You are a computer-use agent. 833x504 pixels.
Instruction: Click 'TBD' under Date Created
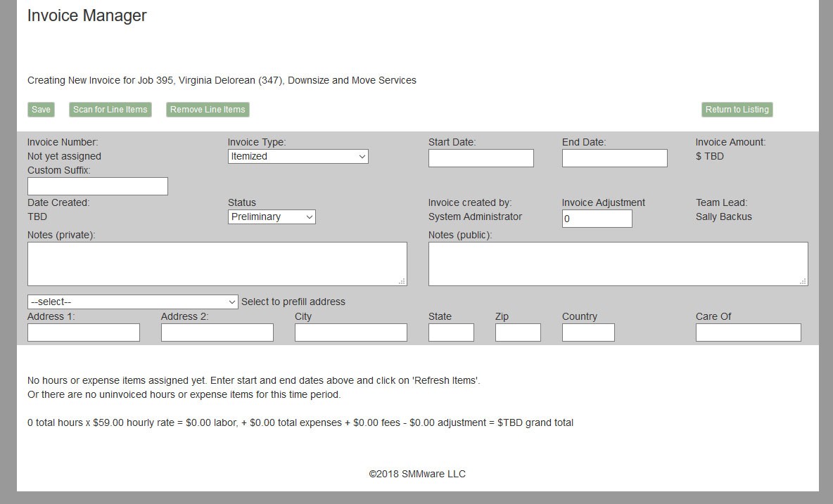37,217
